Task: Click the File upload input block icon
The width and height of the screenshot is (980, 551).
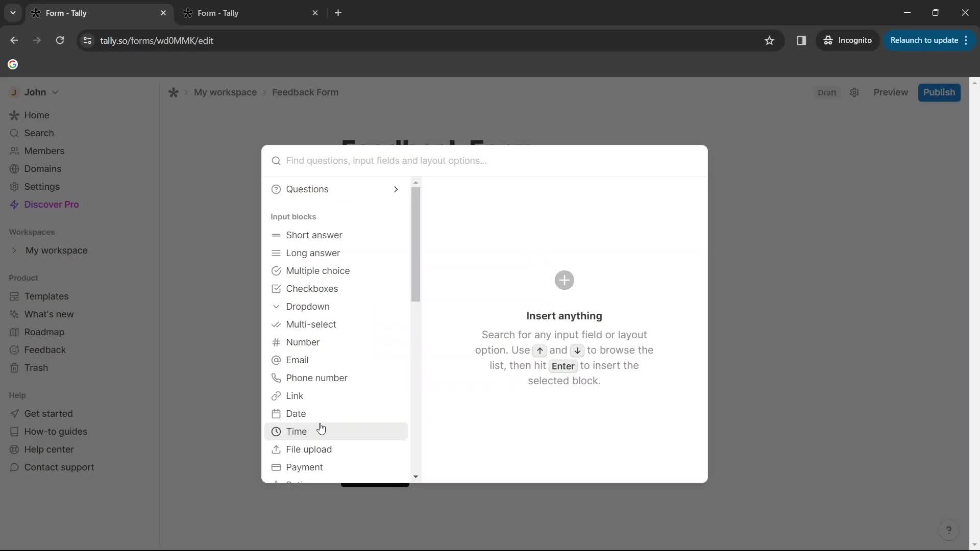Action: click(x=277, y=449)
